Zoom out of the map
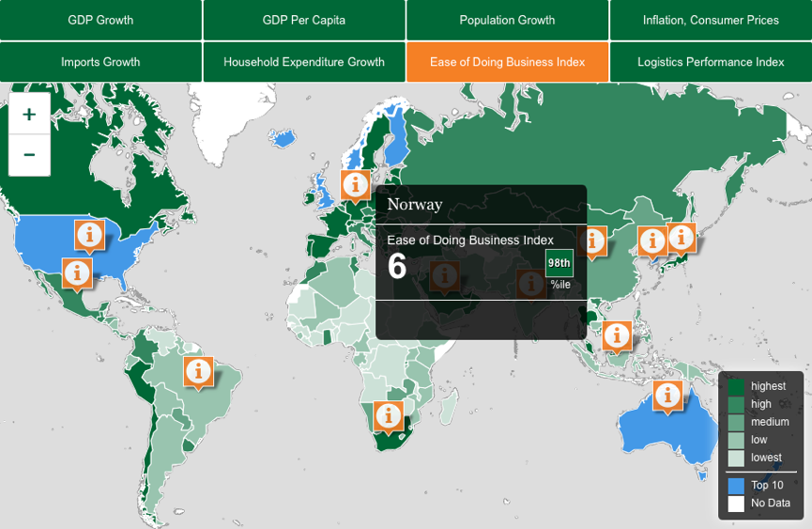The width and height of the screenshot is (812, 529). [x=29, y=155]
